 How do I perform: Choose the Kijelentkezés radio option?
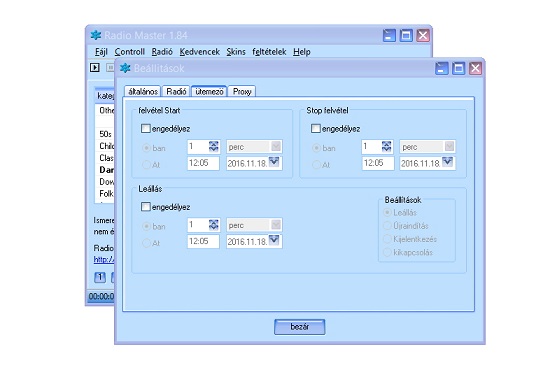coord(388,239)
